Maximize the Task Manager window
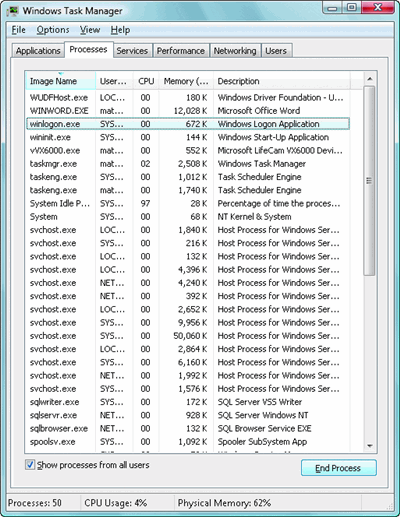 [x=352, y=8]
